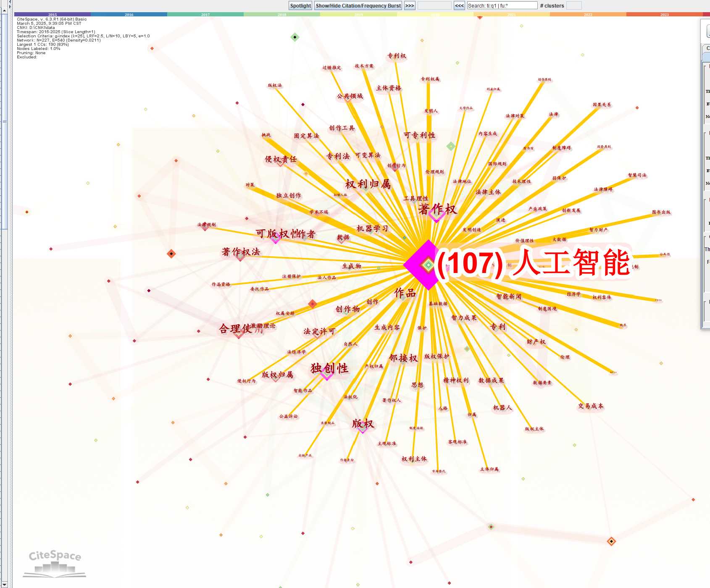The width and height of the screenshot is (710, 588).
Task: Select the 2015 purple timeline segment
Action: [53, 14]
